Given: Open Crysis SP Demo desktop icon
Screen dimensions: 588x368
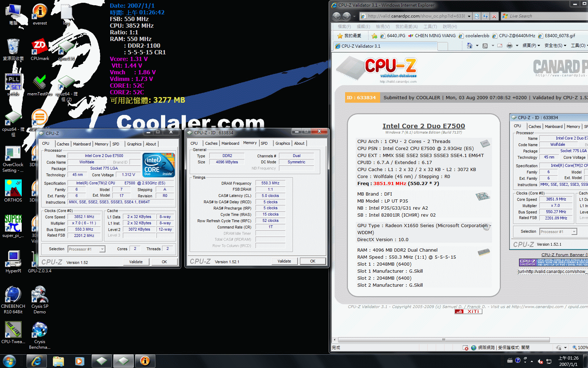Looking at the screenshot, I should 40,300.
